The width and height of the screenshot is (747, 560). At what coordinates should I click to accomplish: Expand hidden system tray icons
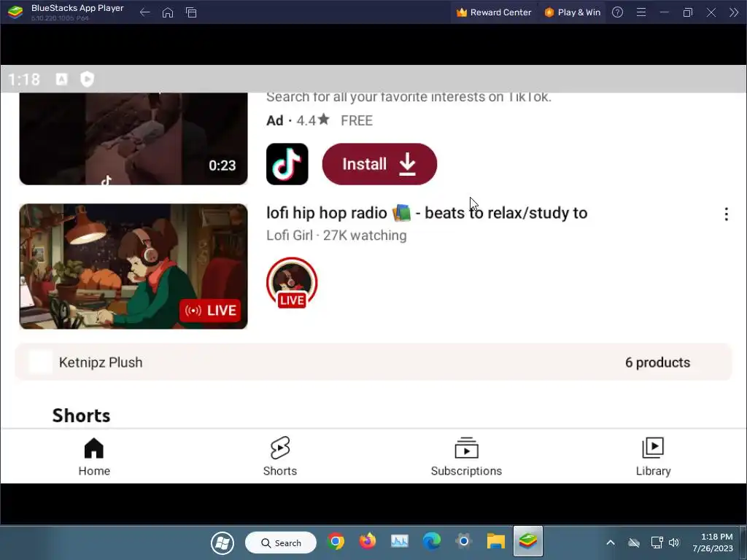click(x=611, y=542)
